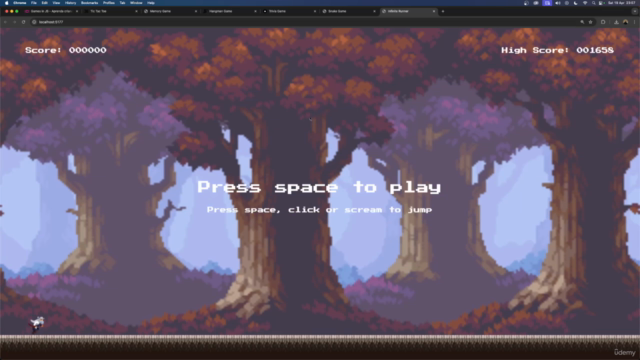Close the Hangman Game tab
Viewport: 640px width, 360px height.
click(256, 11)
